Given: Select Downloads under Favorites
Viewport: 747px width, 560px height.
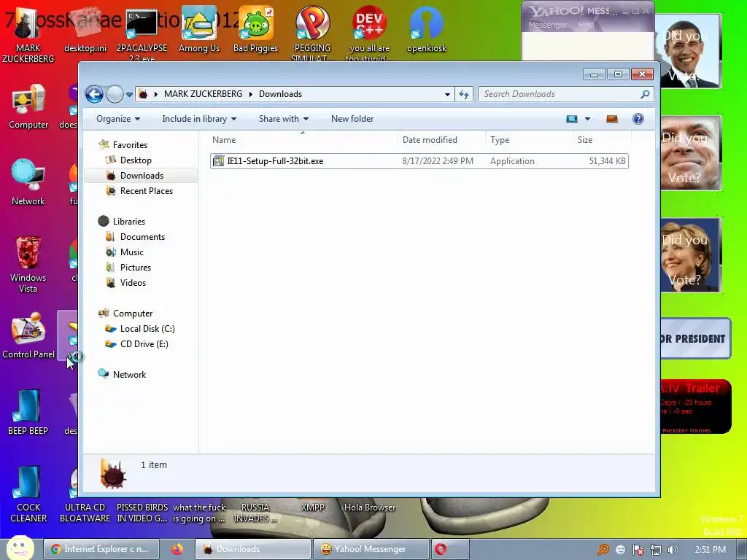Looking at the screenshot, I should click(x=142, y=176).
